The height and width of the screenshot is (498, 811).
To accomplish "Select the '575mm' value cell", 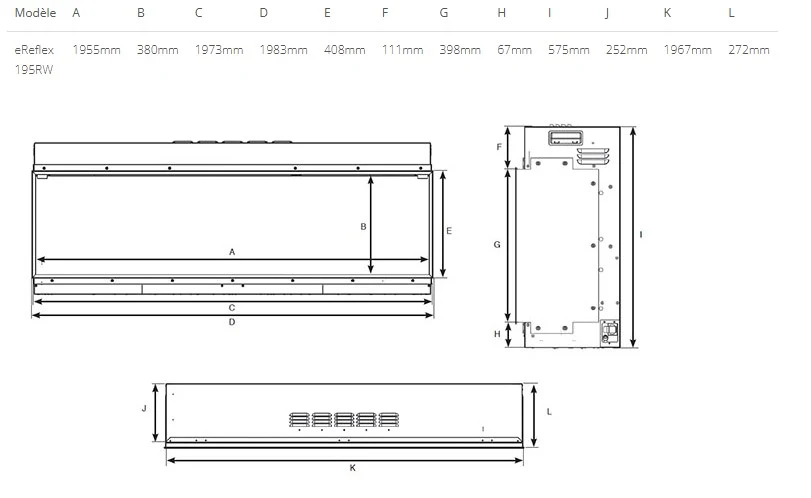I will tap(569, 50).
